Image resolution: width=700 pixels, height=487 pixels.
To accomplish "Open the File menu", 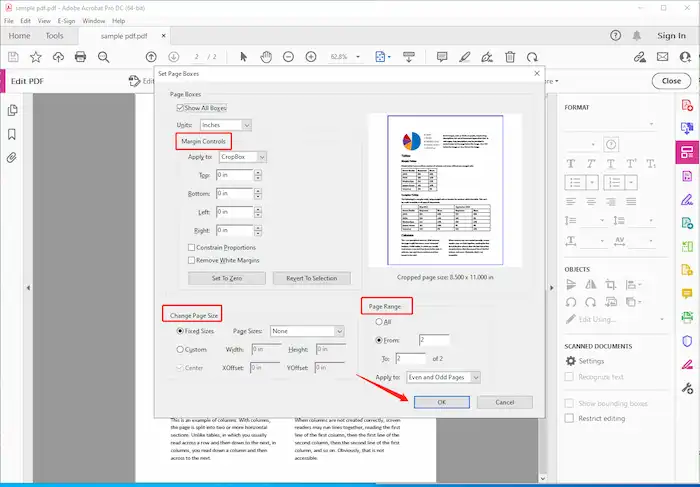I will (8, 21).
